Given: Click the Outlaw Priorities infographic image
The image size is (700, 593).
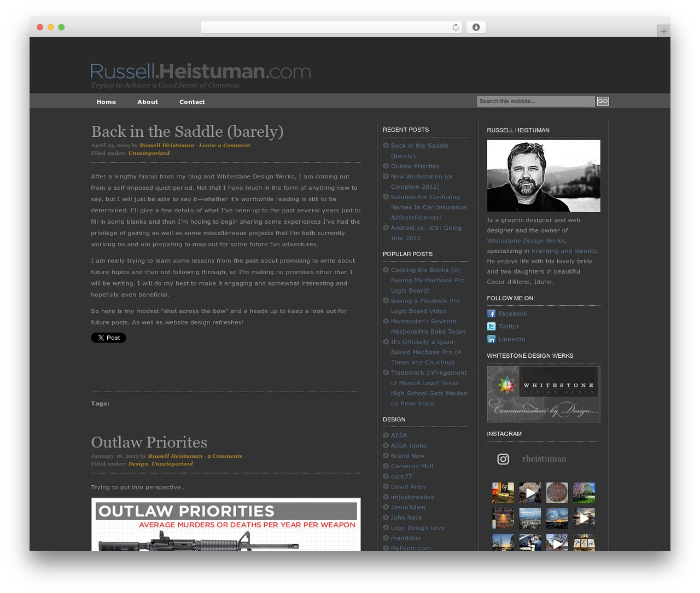Looking at the screenshot, I should 226,524.
